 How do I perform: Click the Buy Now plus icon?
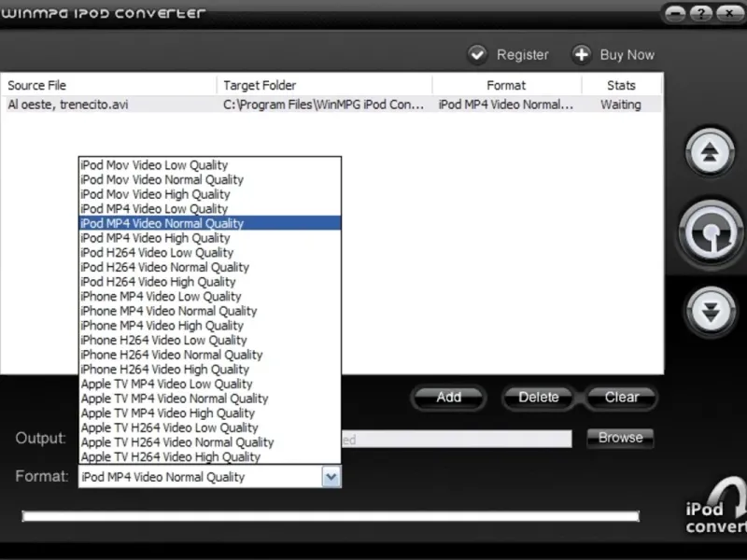pos(581,55)
